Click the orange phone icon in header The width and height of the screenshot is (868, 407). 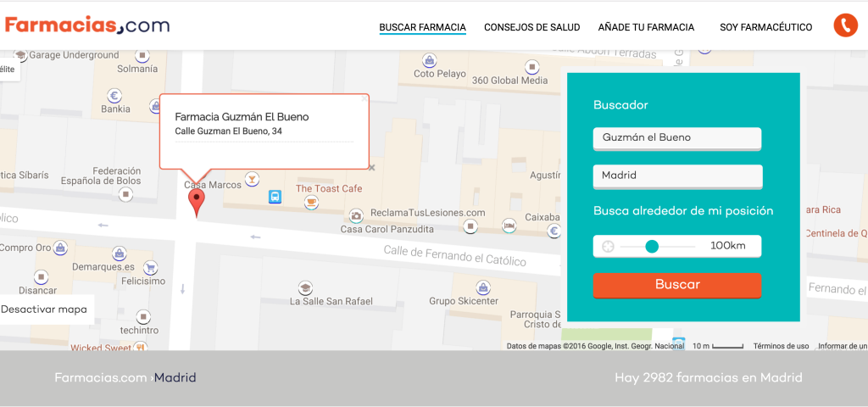click(845, 25)
